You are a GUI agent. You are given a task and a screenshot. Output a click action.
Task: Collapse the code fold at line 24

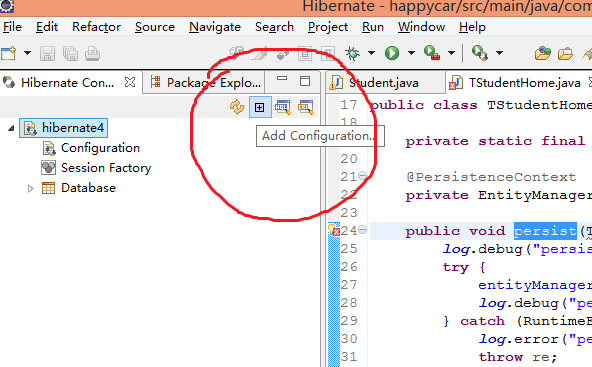click(x=362, y=229)
